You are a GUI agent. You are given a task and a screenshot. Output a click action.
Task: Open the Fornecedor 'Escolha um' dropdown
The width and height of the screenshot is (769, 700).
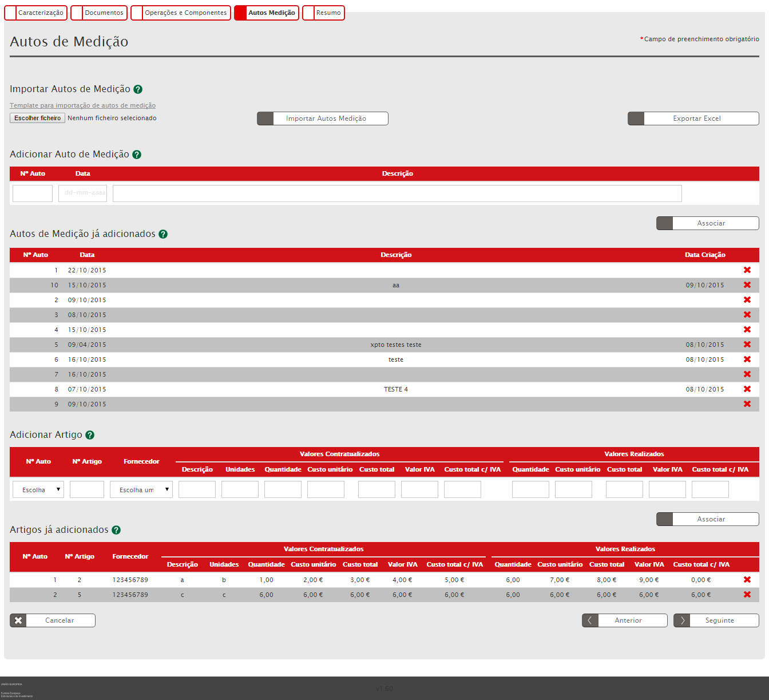click(x=141, y=489)
